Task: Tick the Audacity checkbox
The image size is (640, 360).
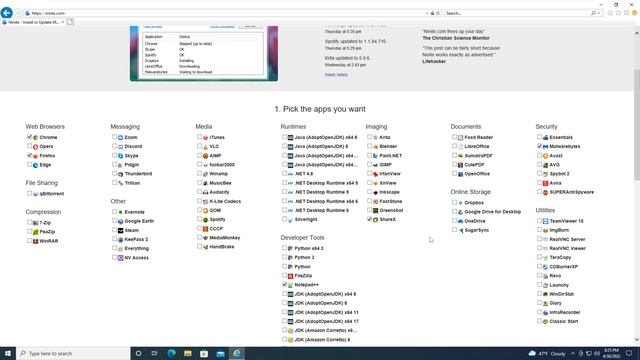Action: tap(199, 191)
